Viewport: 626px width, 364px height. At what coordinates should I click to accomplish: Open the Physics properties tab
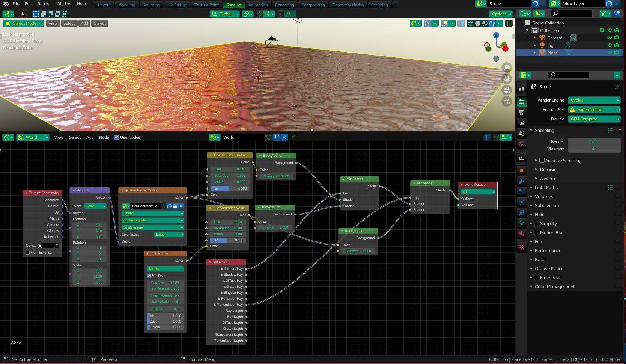pyautogui.click(x=521, y=202)
